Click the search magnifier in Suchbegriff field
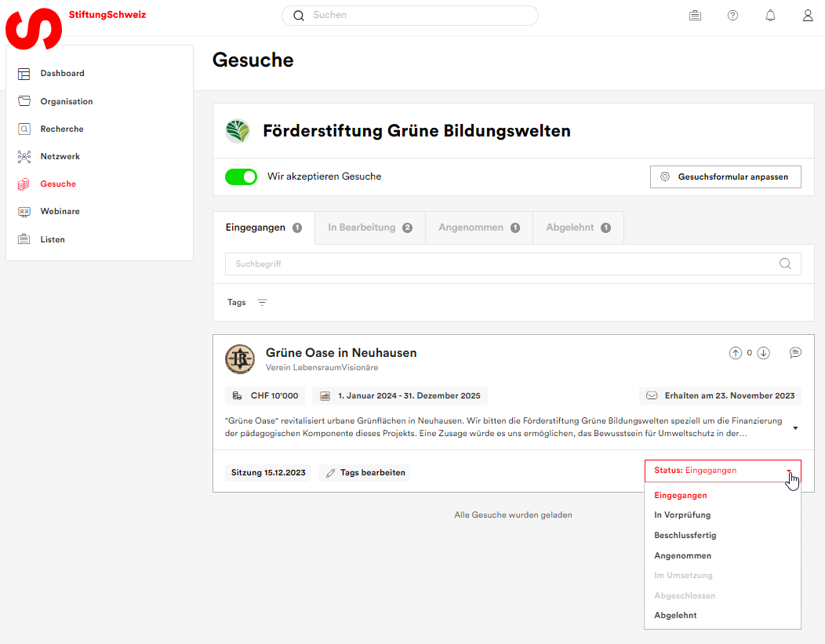The width and height of the screenshot is (825, 644). tap(785, 264)
